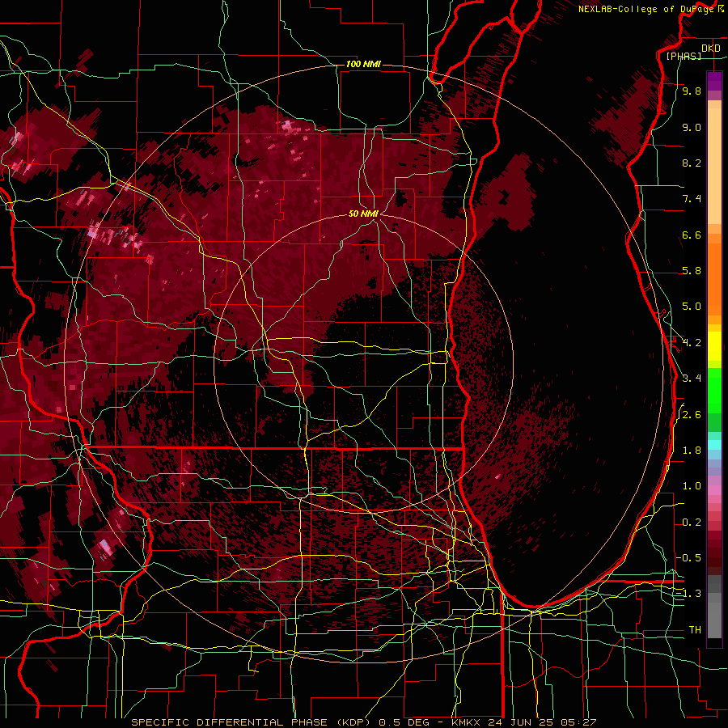This screenshot has height=728, width=728.
Task: Click the 100 NMI range ring label
Action: tap(363, 64)
